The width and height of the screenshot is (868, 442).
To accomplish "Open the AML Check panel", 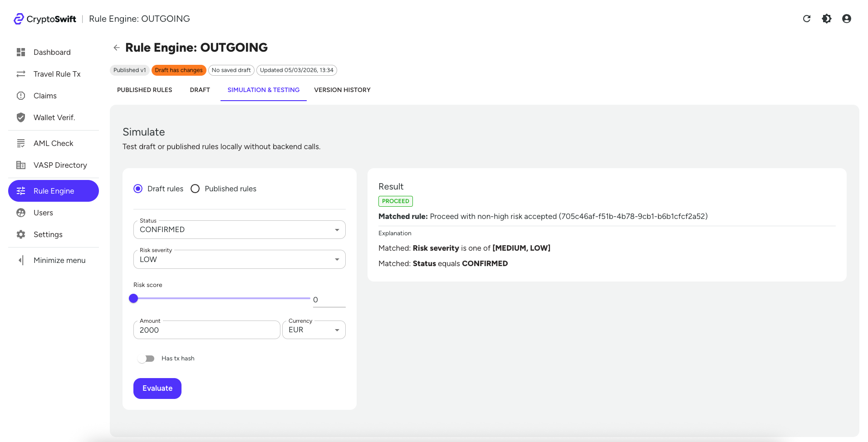I will (53, 143).
